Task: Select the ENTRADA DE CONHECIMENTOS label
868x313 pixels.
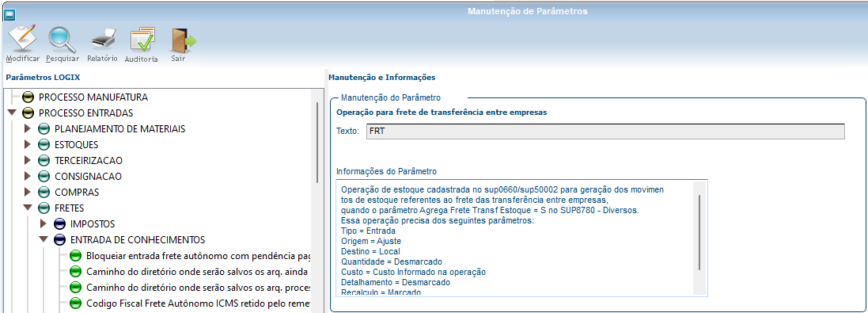Action: click(138, 240)
